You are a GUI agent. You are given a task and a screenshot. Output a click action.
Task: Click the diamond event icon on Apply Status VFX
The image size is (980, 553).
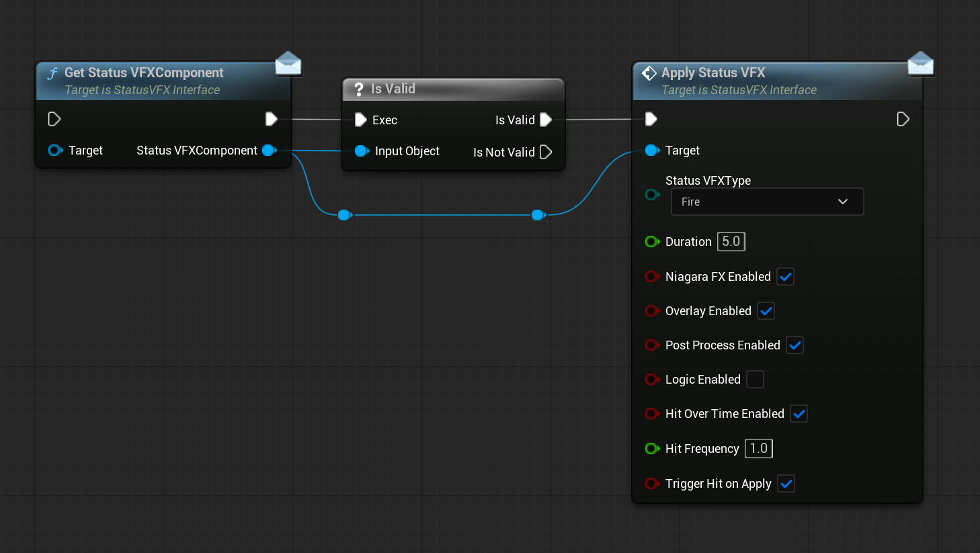649,73
